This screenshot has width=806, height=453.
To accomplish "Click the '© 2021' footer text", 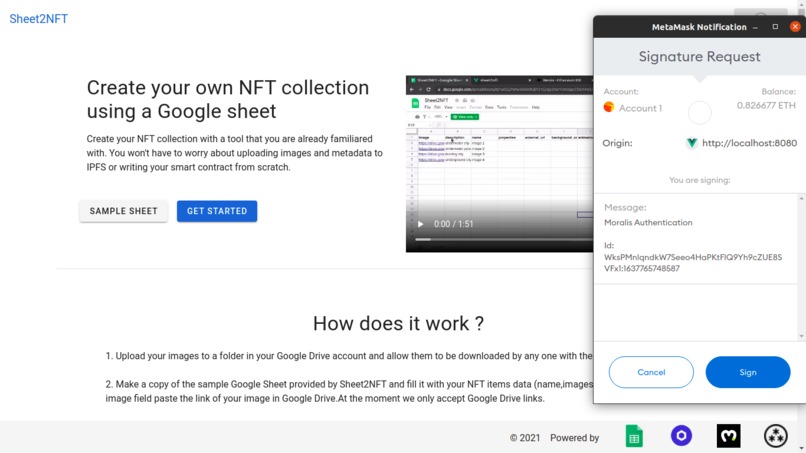I will click(x=525, y=438).
